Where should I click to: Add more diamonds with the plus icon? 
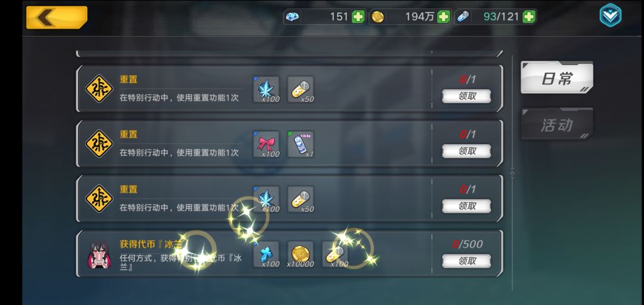coord(358,17)
